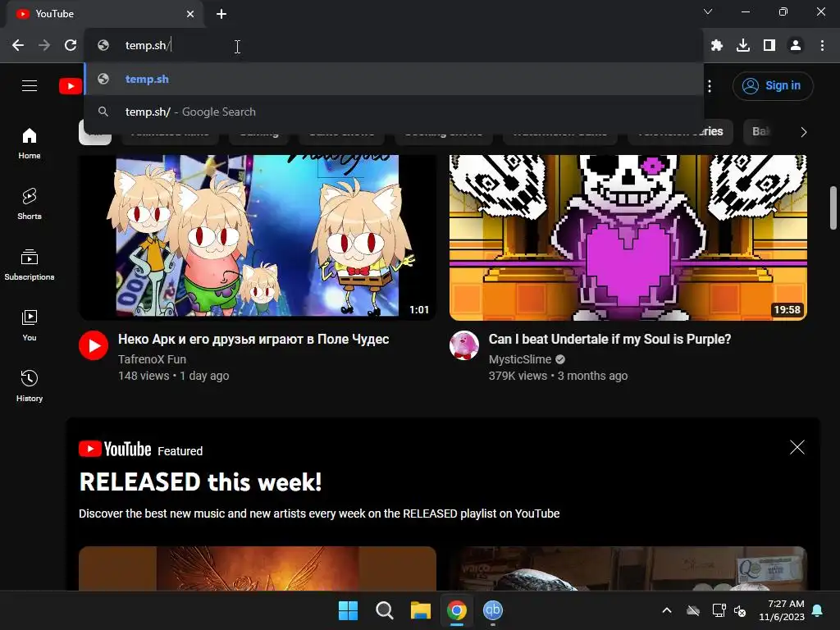Open YouTube settings three-dot menu
Screen dimensions: 840x630
coord(710,85)
